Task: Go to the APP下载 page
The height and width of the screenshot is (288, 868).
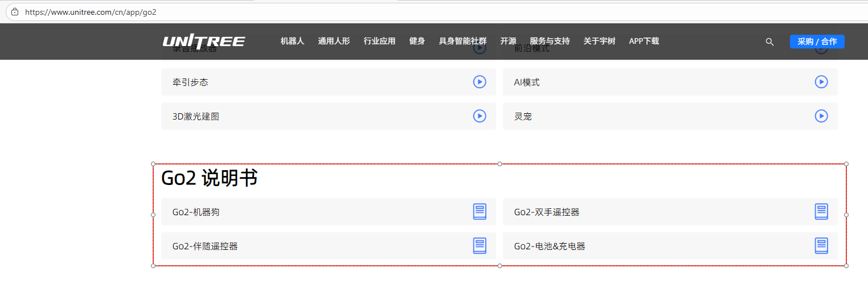Action: point(644,41)
